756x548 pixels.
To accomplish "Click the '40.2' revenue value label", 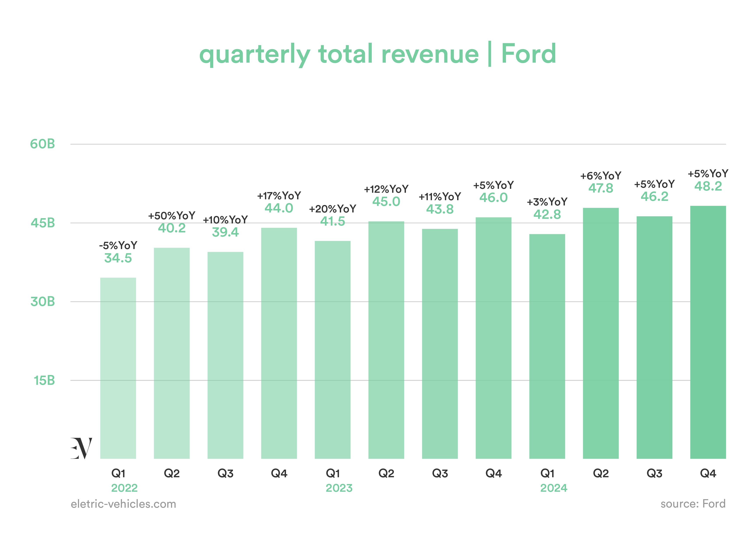I will (x=172, y=228).
